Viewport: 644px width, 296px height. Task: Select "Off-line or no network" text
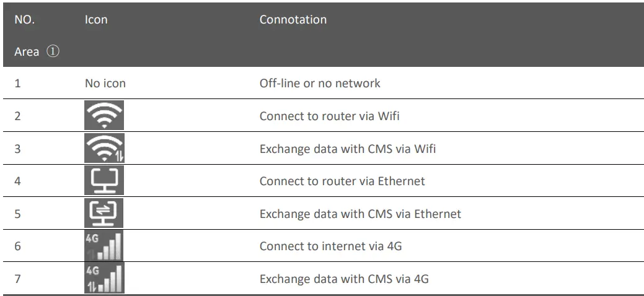coord(319,83)
